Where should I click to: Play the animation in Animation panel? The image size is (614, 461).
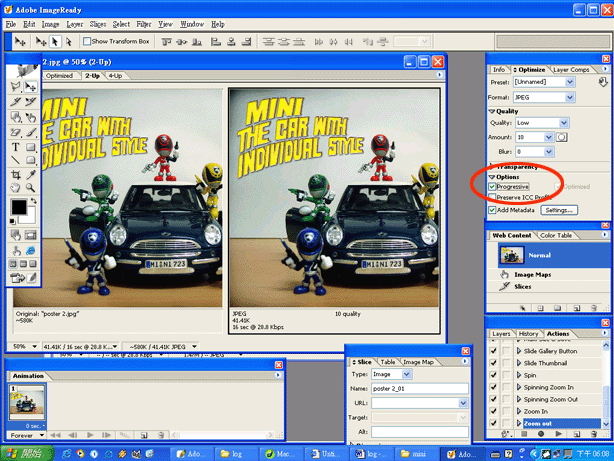tap(90, 435)
